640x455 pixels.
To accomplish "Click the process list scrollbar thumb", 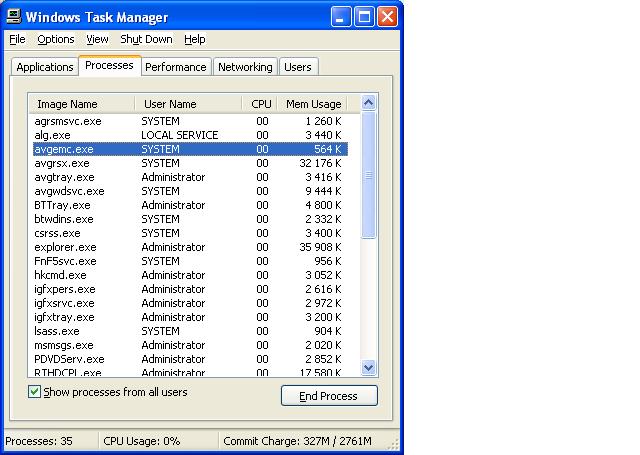I will pyautogui.click(x=369, y=175).
